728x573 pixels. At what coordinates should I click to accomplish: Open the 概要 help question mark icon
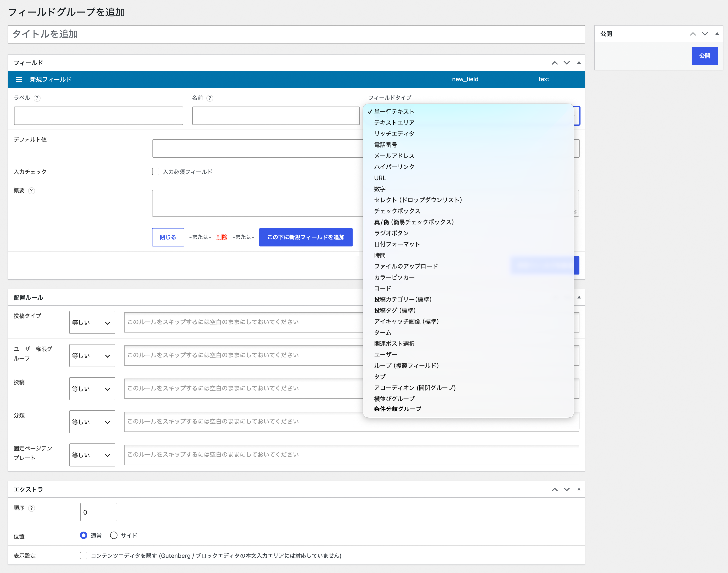coord(32,191)
